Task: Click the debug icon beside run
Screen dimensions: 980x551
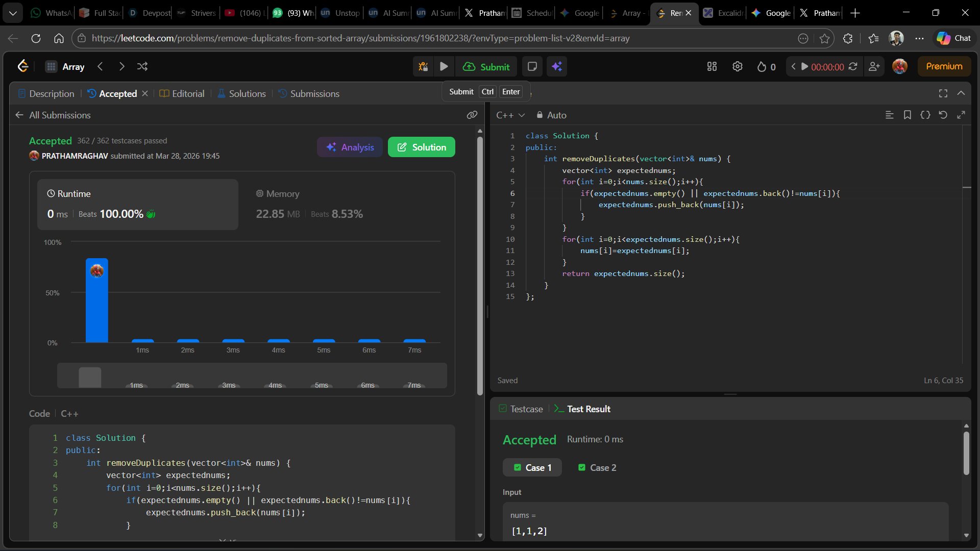Action: pyautogui.click(x=423, y=67)
